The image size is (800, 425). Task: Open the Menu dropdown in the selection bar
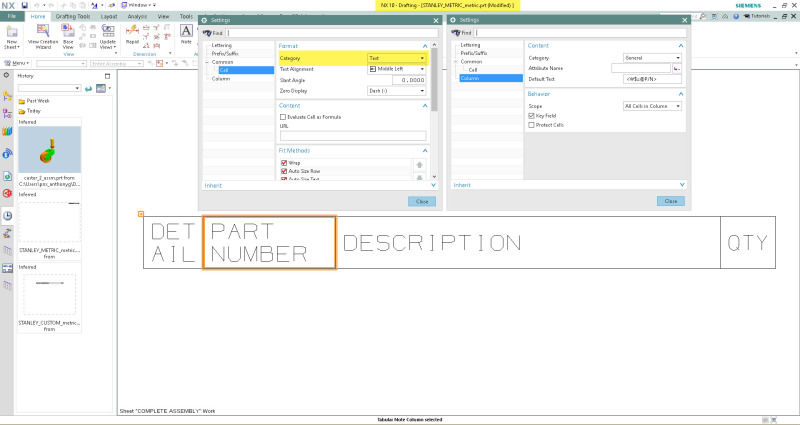point(17,63)
